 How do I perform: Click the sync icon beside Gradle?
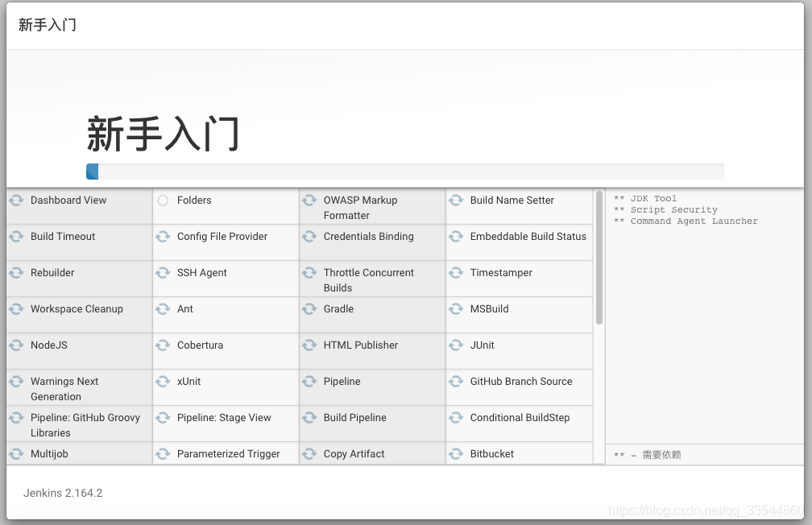tap(309, 309)
